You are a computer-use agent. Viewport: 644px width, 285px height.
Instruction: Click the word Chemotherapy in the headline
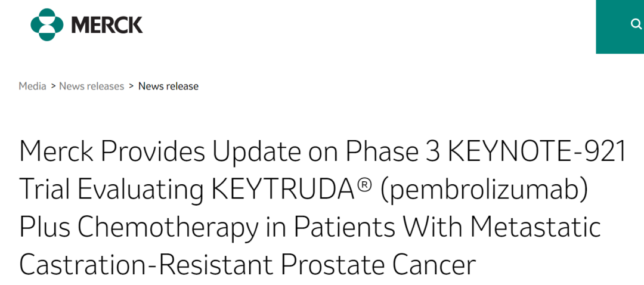[161, 227]
